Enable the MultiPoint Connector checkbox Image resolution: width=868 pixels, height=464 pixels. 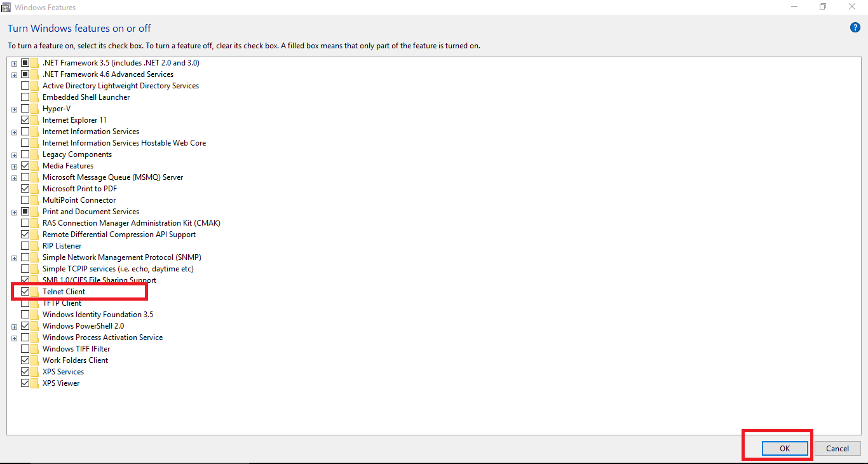[x=25, y=200]
